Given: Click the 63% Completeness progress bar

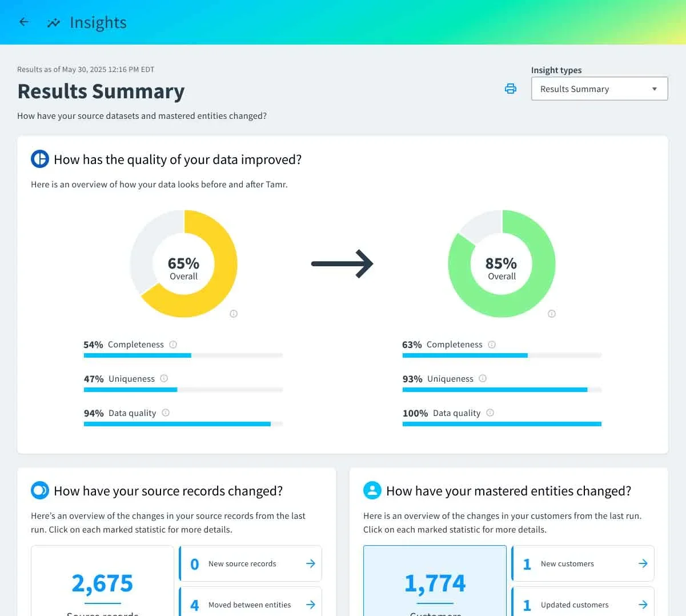Looking at the screenshot, I should (x=502, y=355).
